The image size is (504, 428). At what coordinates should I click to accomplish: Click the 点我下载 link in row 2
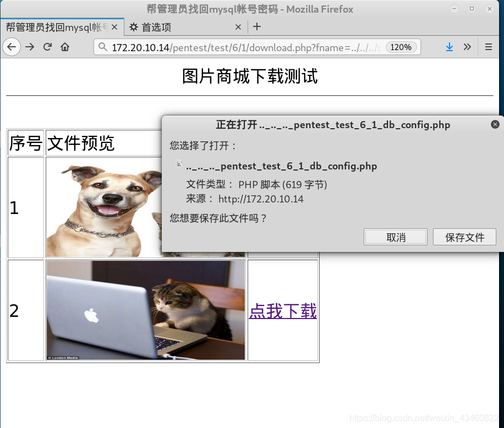point(283,311)
